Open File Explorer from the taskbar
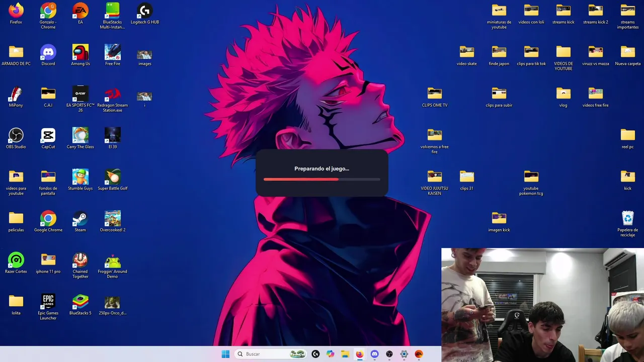This screenshot has width=644, height=362. [345, 354]
